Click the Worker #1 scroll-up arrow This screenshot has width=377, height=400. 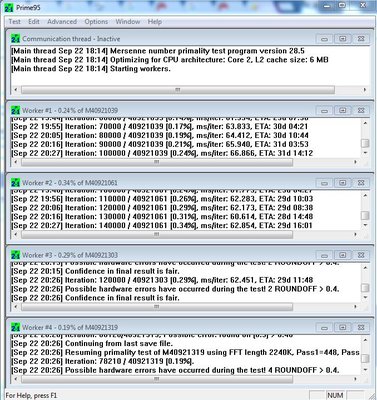point(365,123)
